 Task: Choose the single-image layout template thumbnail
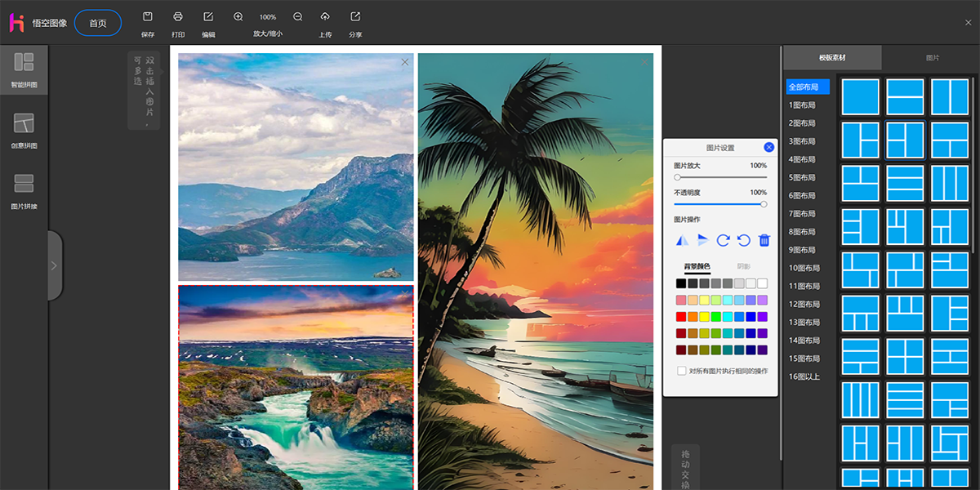tap(860, 96)
